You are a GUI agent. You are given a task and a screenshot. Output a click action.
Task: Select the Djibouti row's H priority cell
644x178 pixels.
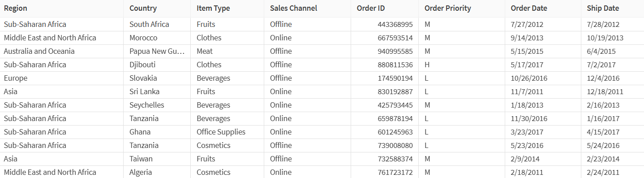click(462, 65)
